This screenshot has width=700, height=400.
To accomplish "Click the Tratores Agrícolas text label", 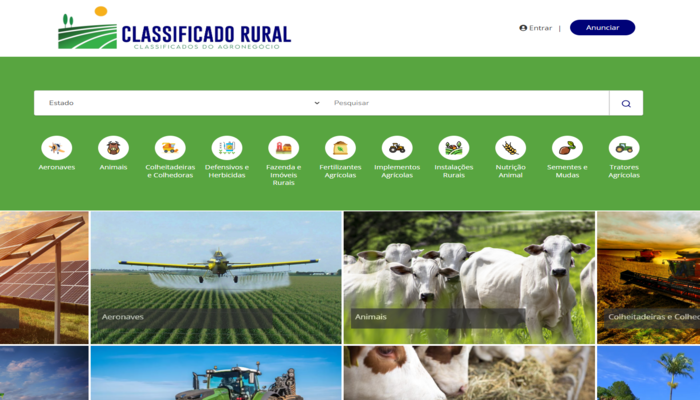I will 624,171.
